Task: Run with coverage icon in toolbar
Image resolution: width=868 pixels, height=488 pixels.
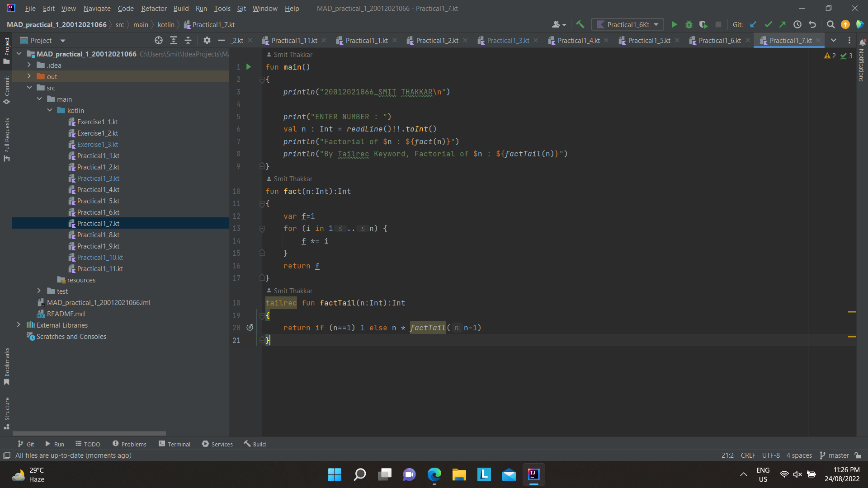Action: (703, 25)
